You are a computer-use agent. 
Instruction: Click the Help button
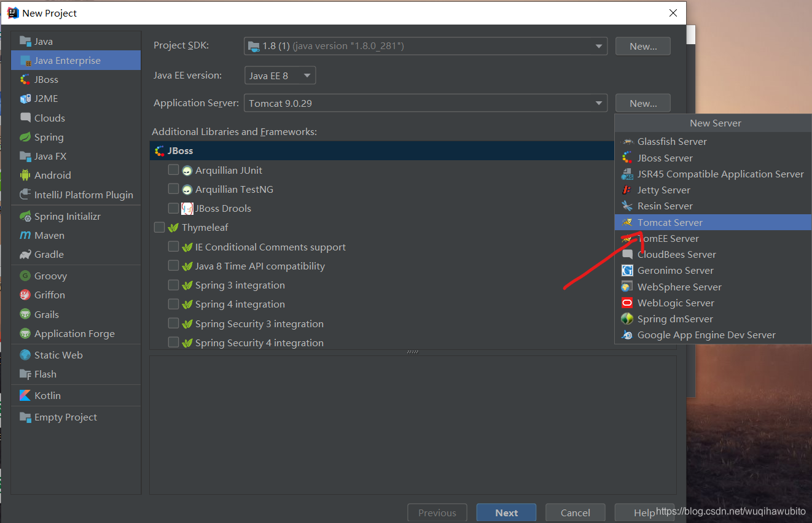644,513
